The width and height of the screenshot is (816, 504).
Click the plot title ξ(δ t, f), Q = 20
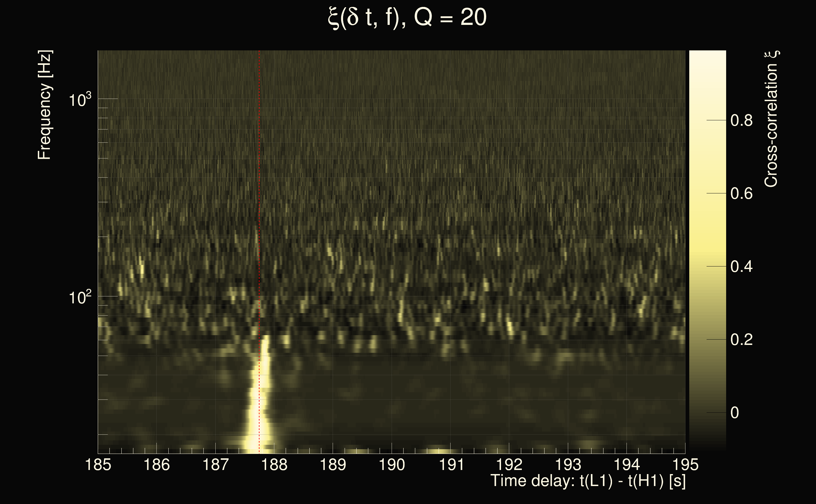click(x=407, y=17)
